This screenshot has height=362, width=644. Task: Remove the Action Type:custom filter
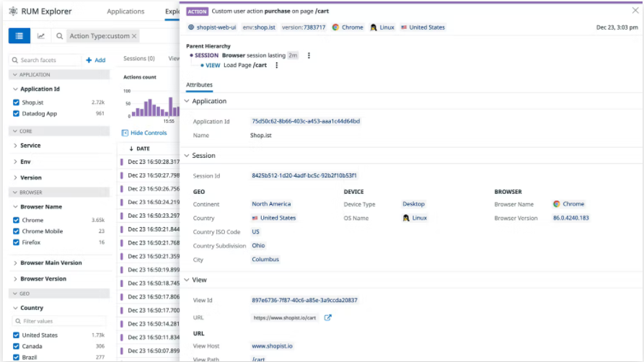pyautogui.click(x=134, y=36)
